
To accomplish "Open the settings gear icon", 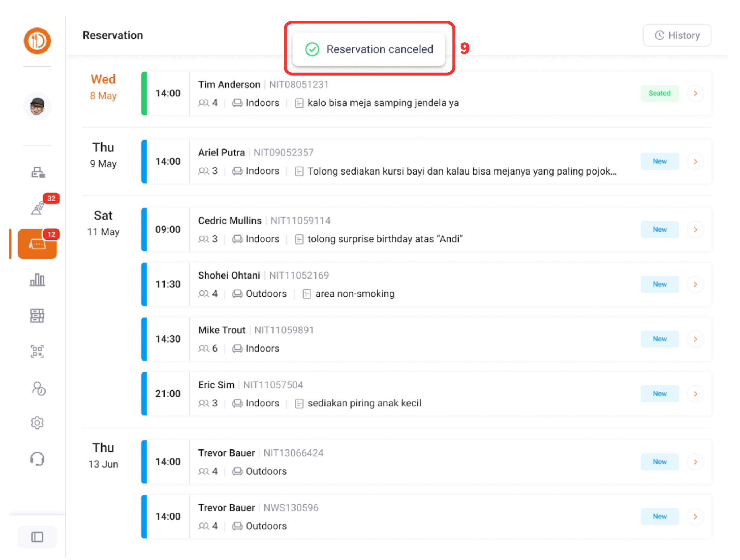I will (x=37, y=423).
